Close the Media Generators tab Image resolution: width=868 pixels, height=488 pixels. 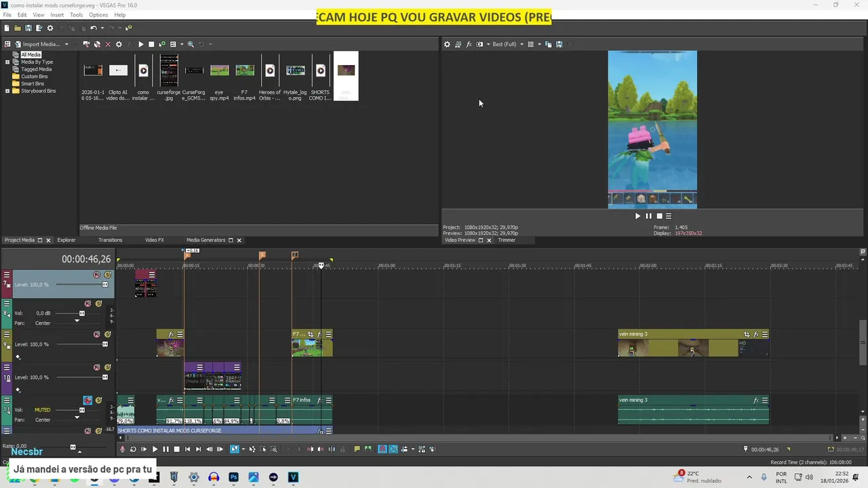click(x=239, y=240)
